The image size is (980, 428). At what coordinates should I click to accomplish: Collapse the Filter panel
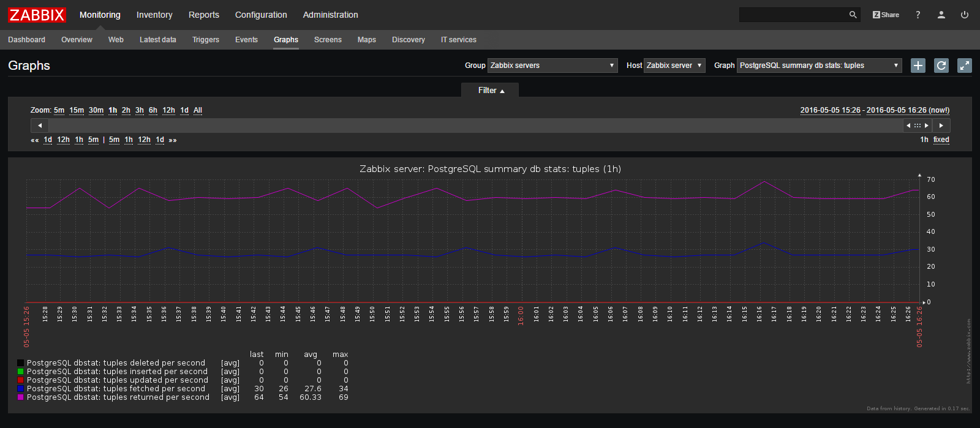coord(490,91)
